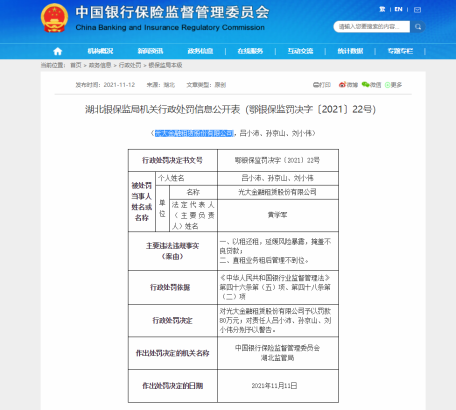Image resolution: width=456 pixels, height=410 pixels.
Task: Click the national emblem logo
Action: (54, 18)
